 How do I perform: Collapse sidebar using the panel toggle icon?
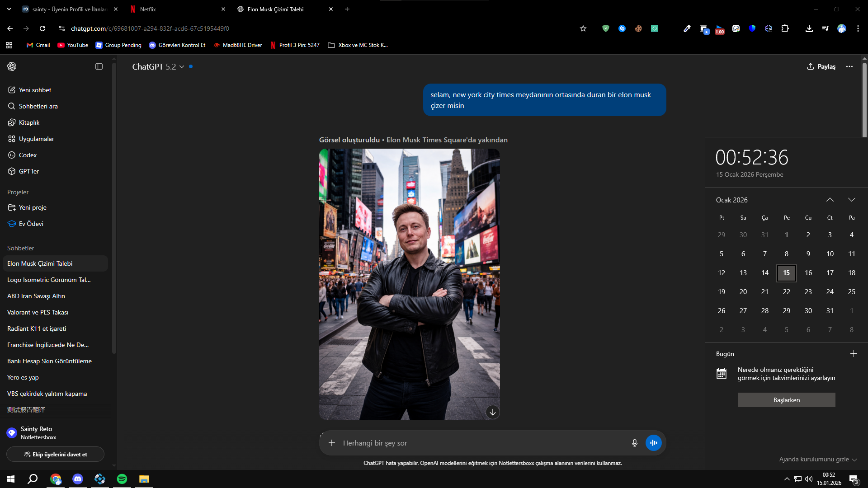tap(99, 66)
